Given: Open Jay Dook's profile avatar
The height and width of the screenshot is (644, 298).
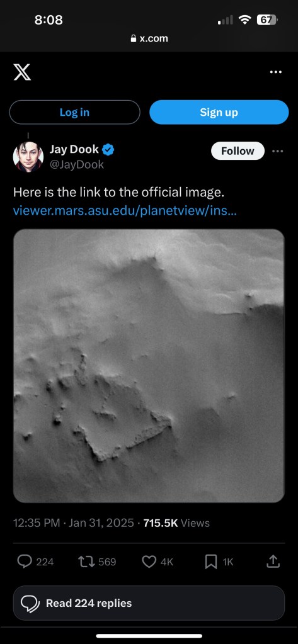Looking at the screenshot, I should coord(28,157).
